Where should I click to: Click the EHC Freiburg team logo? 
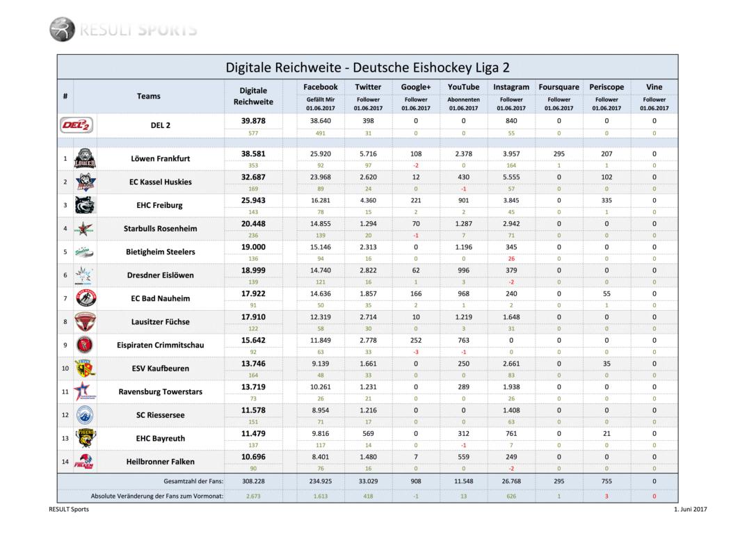86,205
